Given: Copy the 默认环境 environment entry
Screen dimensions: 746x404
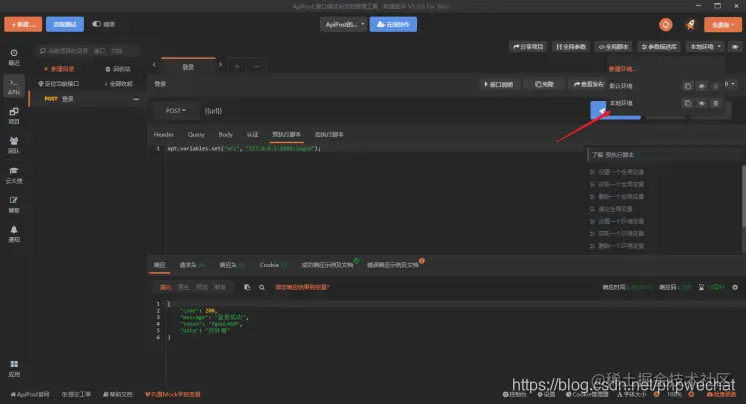Looking at the screenshot, I should (x=687, y=86).
